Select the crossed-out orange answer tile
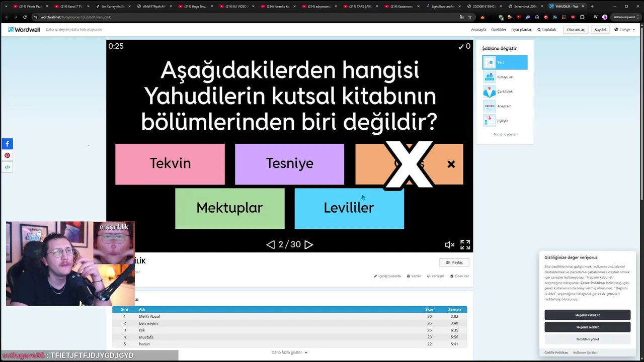The width and height of the screenshot is (644, 362). tap(409, 164)
